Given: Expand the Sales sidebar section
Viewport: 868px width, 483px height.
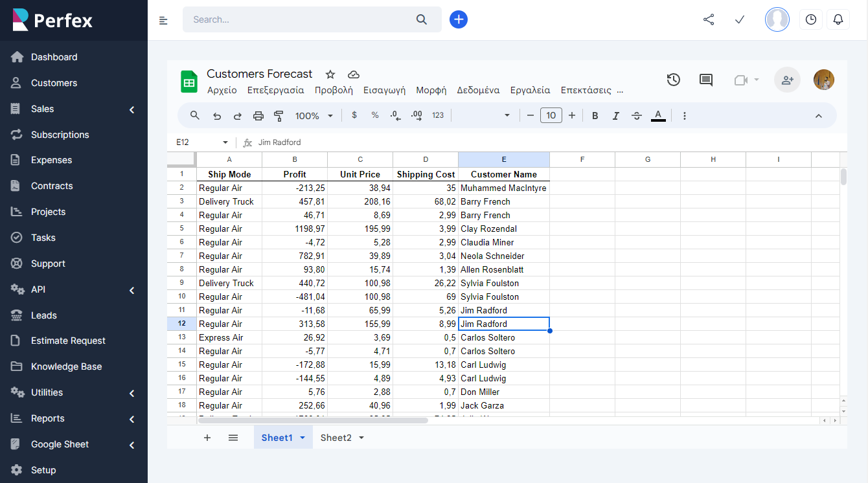Looking at the screenshot, I should [x=74, y=108].
